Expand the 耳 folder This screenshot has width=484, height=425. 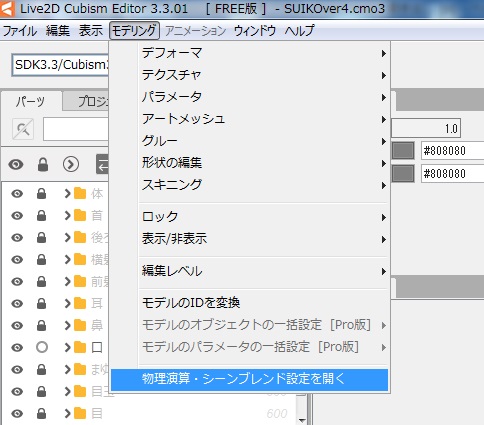pos(67,304)
